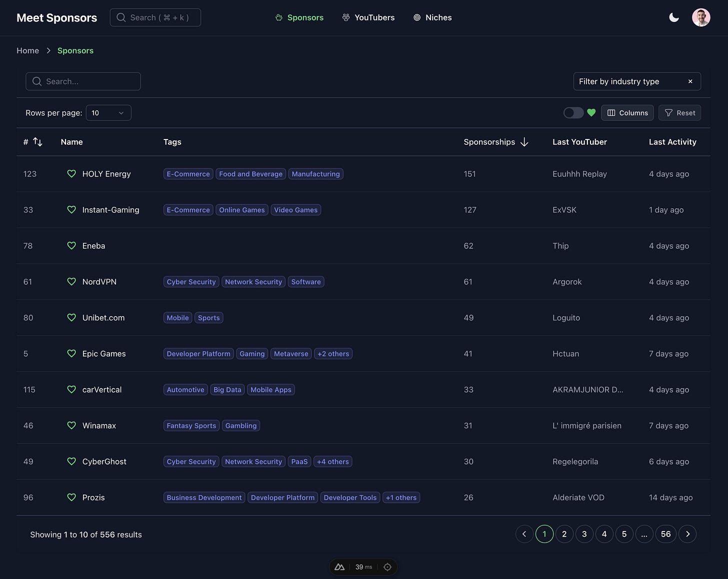Favorite carVertical with heart icon
728x579 pixels.
pyautogui.click(x=71, y=389)
